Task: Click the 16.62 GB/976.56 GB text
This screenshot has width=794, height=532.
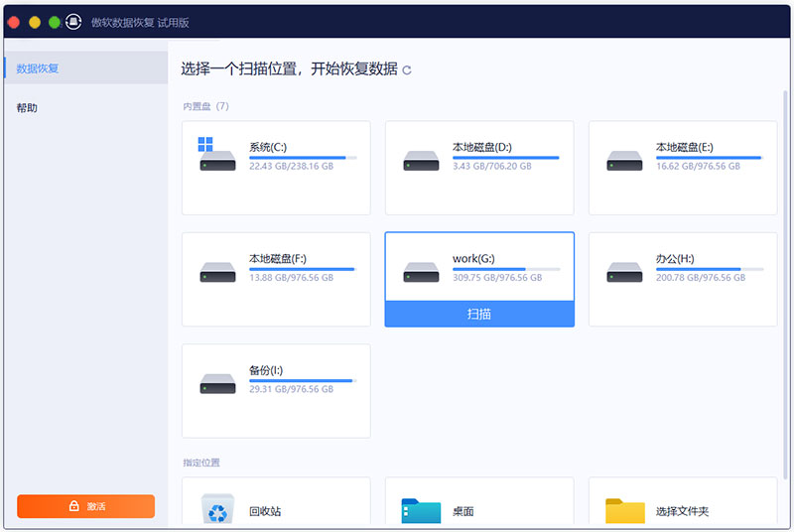Action: (x=699, y=166)
